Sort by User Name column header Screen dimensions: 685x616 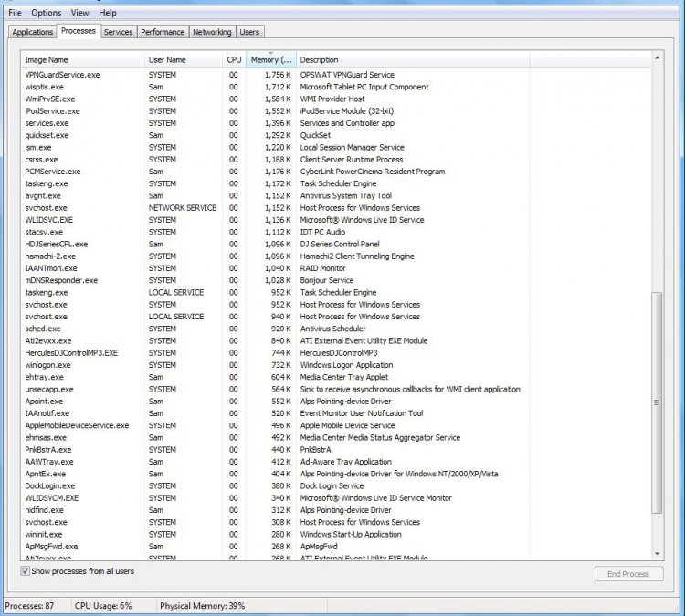pyautogui.click(x=184, y=60)
